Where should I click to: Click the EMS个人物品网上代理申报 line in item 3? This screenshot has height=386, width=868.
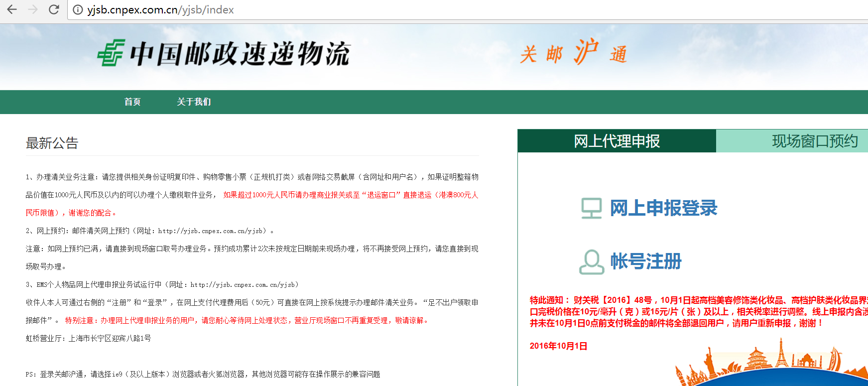pyautogui.click(x=162, y=285)
